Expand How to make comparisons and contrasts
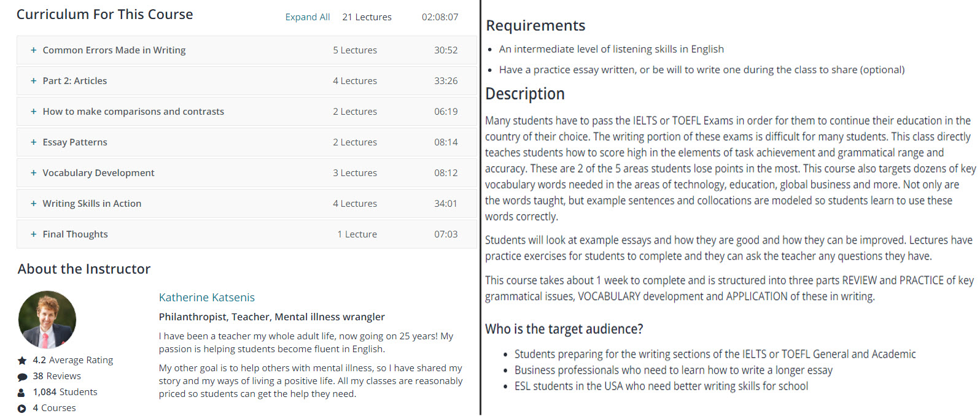 (246, 112)
